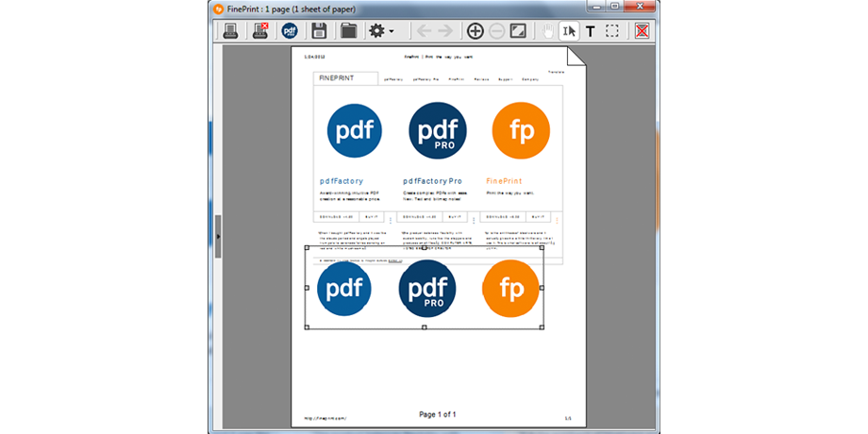This screenshot has height=434, width=868.
Task: Click the '1/1' page footer number
Action: tap(568, 419)
